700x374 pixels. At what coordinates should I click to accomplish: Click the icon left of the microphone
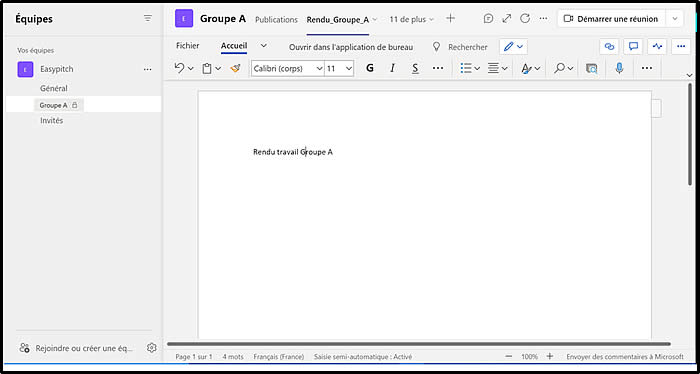[592, 69]
